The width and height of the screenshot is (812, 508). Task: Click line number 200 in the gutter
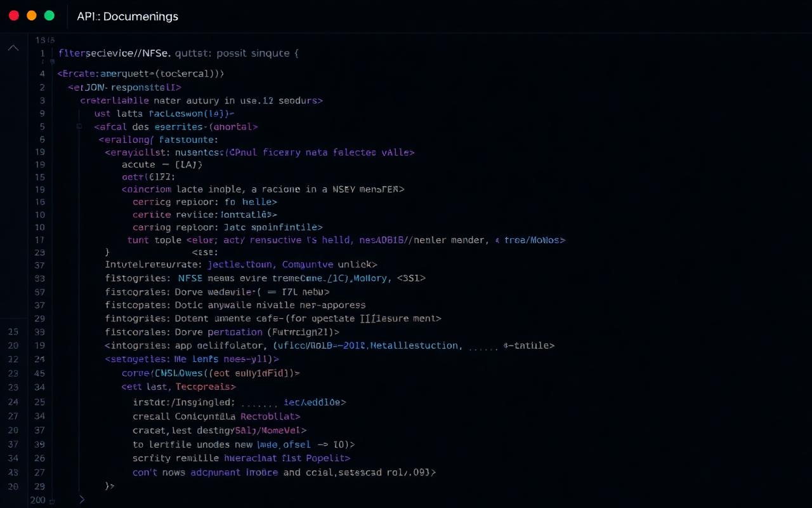[37, 500]
